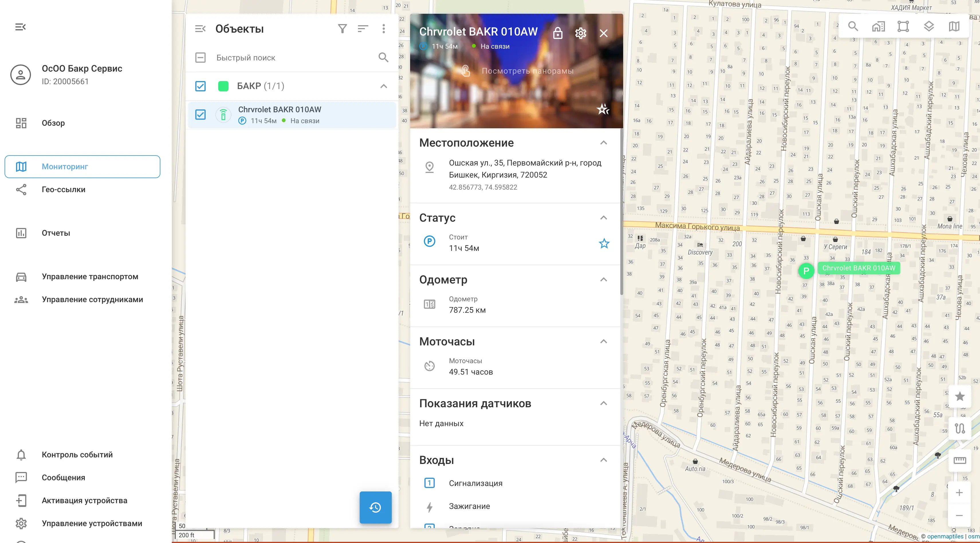
Task: Collapse the Местоположение section
Action: coord(603,143)
